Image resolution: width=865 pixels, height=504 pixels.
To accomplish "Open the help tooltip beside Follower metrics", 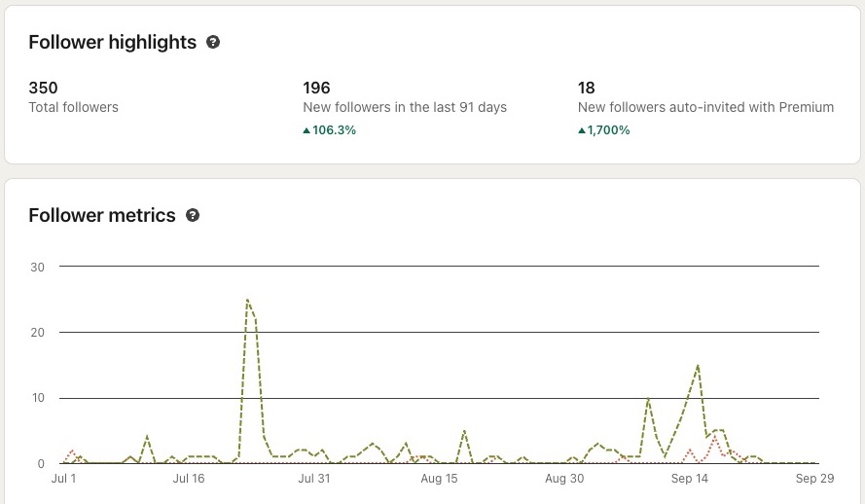I will pyautogui.click(x=193, y=216).
